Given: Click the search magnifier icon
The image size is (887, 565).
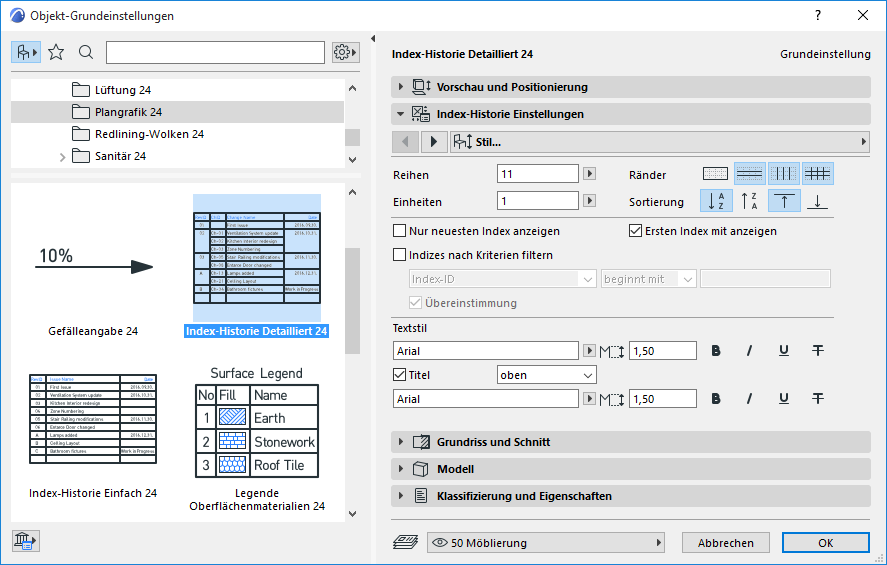Looking at the screenshot, I should pyautogui.click(x=86, y=52).
